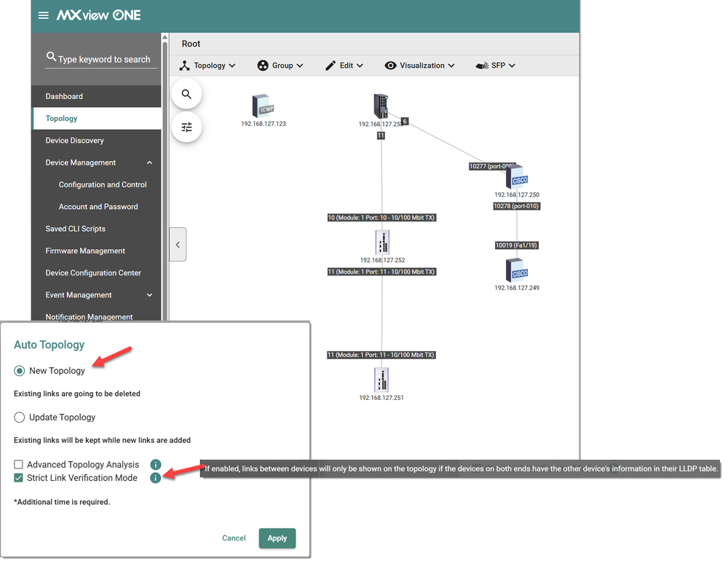Screen dimensions: 728x561
Task: Open topology search round button
Action: pos(186,95)
